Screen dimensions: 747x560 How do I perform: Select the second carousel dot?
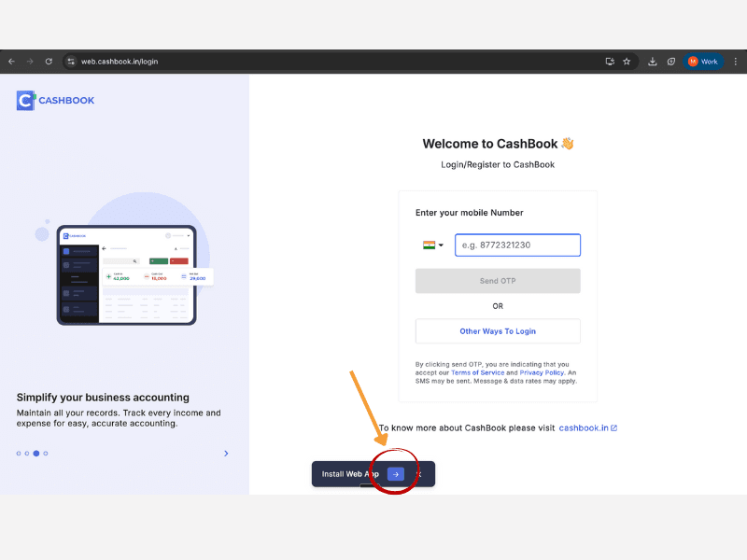click(x=27, y=454)
